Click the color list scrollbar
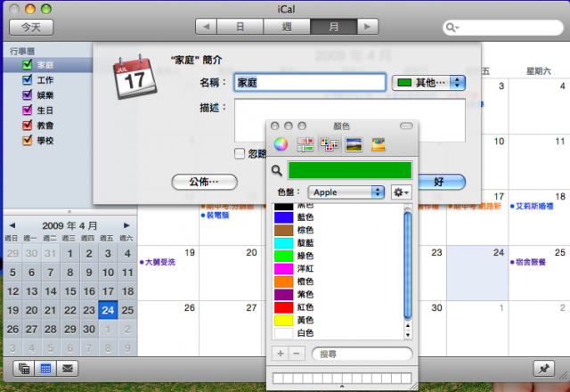Image resolution: width=570 pixels, height=392 pixels. (x=408, y=265)
